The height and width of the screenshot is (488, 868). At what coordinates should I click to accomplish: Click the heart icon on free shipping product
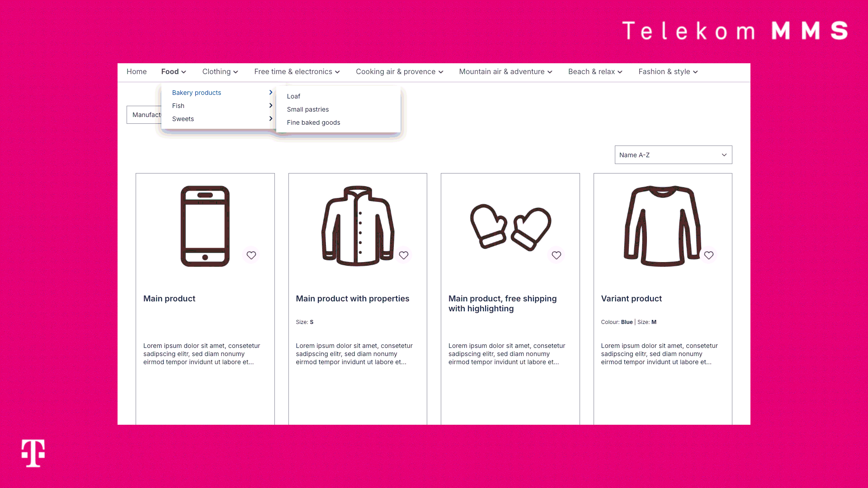pyautogui.click(x=556, y=255)
